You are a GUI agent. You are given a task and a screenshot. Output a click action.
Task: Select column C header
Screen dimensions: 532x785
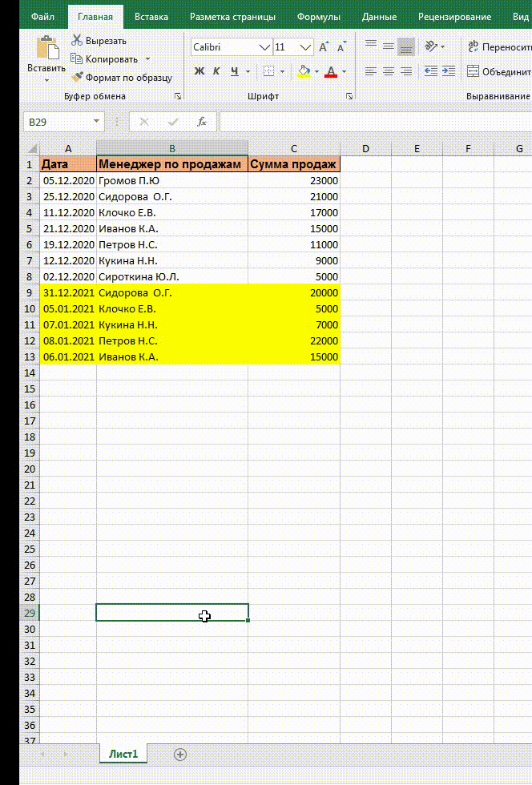(294, 148)
